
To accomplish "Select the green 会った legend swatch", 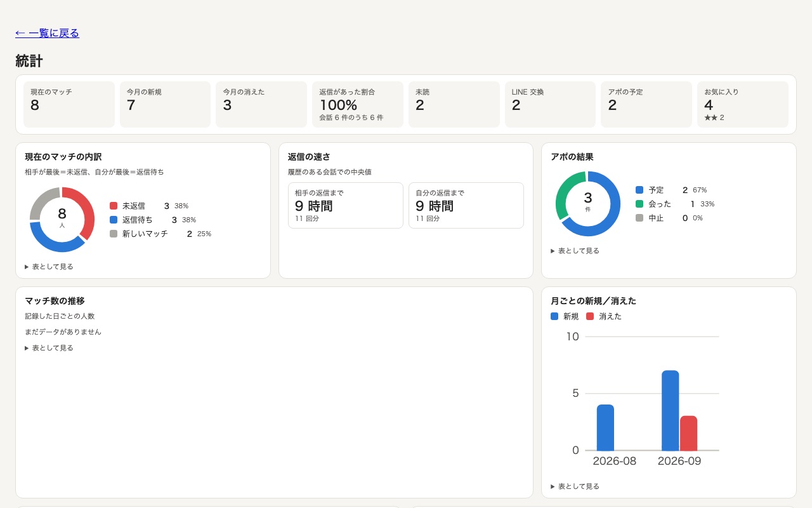I will [x=639, y=204].
